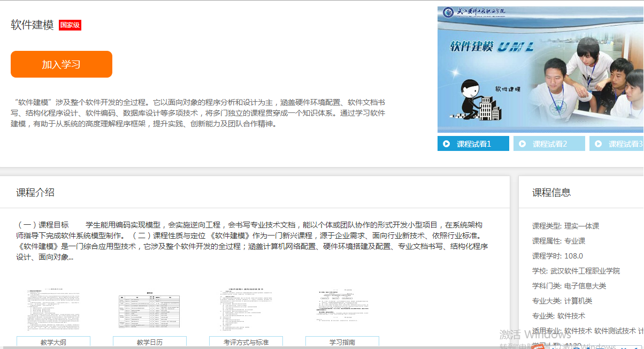The width and height of the screenshot is (644, 349).
Task: Select the 课程试看3 preview tab
Action: pyautogui.click(x=624, y=144)
